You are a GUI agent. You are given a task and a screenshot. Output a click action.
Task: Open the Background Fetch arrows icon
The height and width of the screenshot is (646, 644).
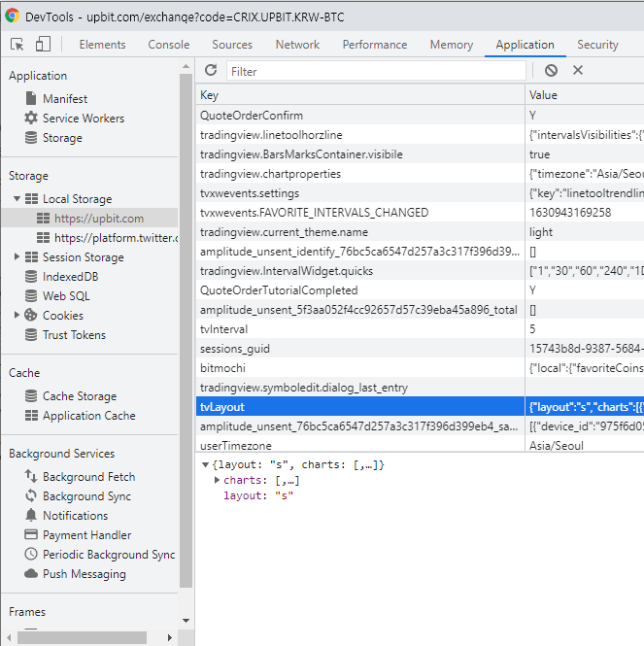pos(31,476)
